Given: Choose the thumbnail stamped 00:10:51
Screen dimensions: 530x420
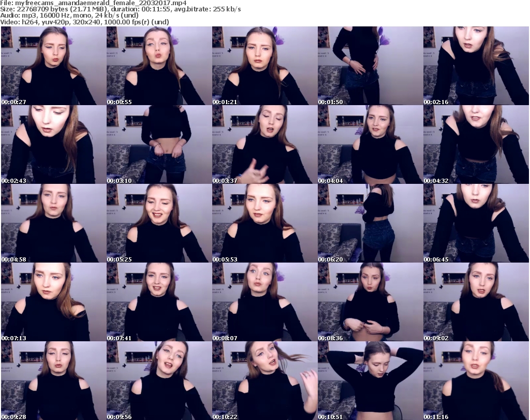Looking at the screenshot, I should pyautogui.click(x=370, y=381).
